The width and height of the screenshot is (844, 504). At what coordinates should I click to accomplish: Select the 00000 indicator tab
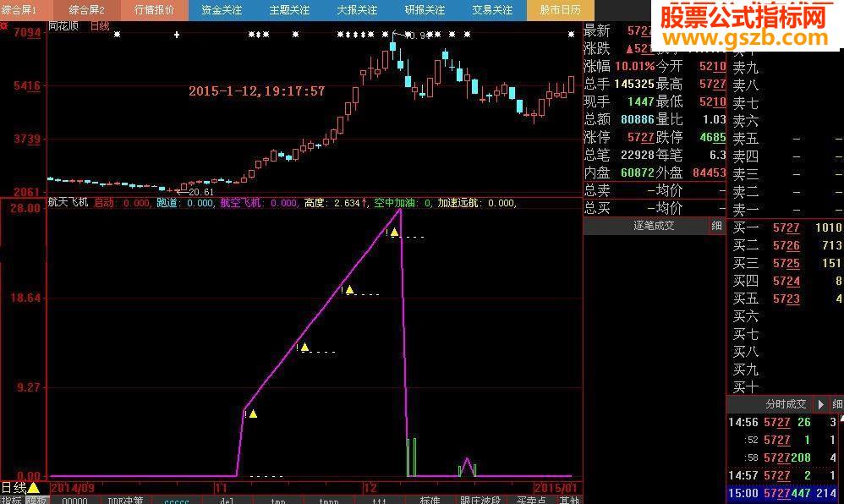pos(74,501)
